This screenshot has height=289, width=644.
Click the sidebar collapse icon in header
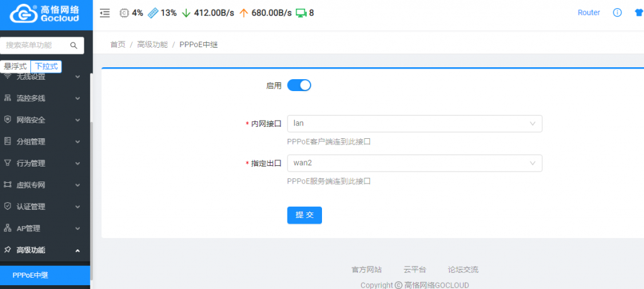[x=105, y=13]
